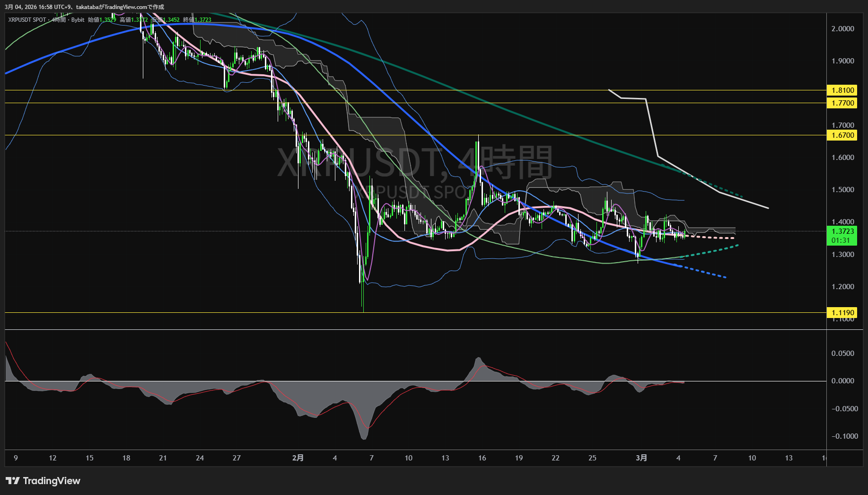868x495 pixels.
Task: Click the 終値 1.3723 close value in header
Action: [x=197, y=20]
